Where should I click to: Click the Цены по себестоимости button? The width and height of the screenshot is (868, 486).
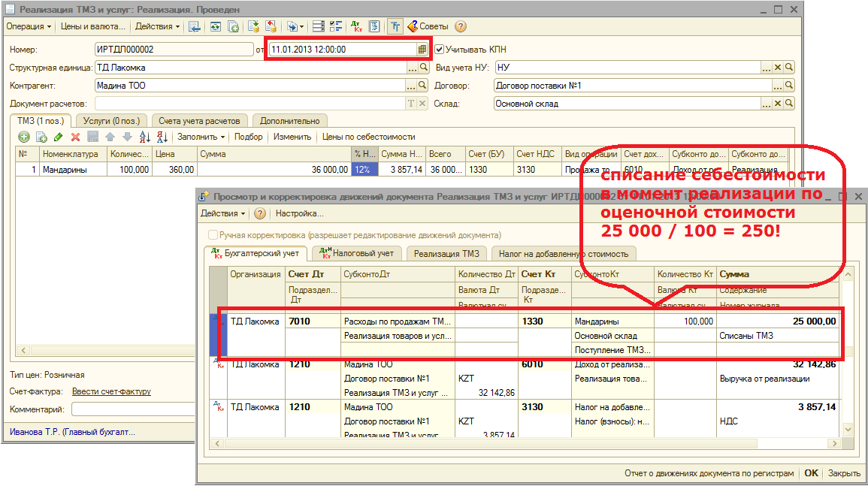point(368,137)
